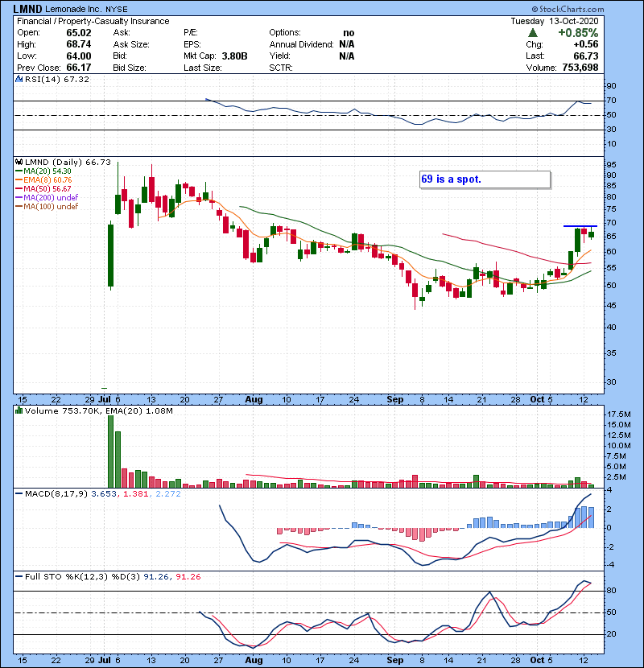This screenshot has width=644, height=668.
Task: Click the LMND (Daily) 66.73 panel label
Action: [68, 163]
